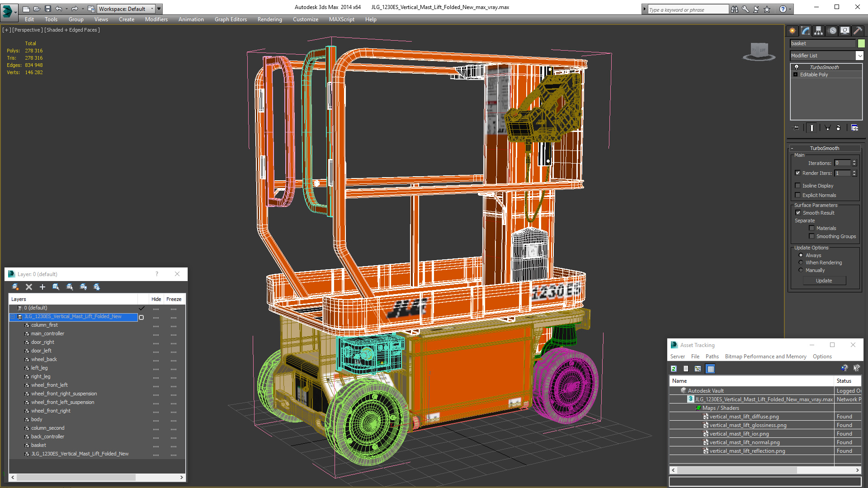Enable Explicit Normals checkbox
Viewport: 868px width, 488px height.
click(x=798, y=195)
